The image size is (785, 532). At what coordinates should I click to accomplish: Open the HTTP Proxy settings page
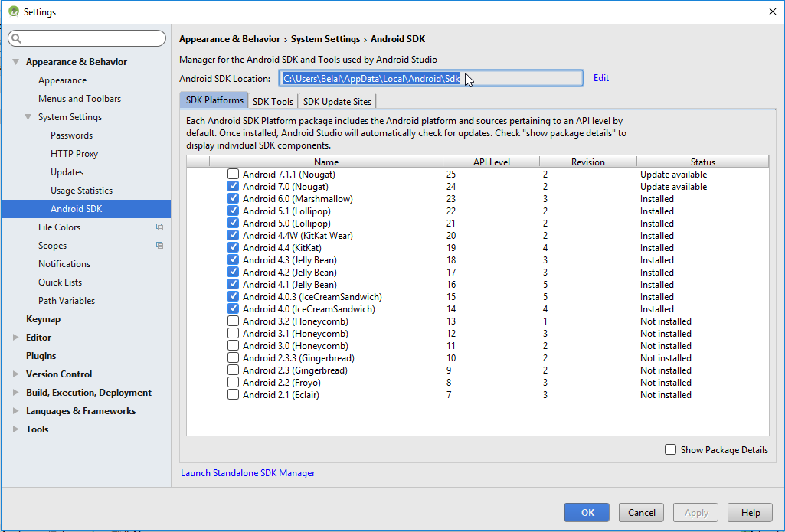(x=74, y=154)
